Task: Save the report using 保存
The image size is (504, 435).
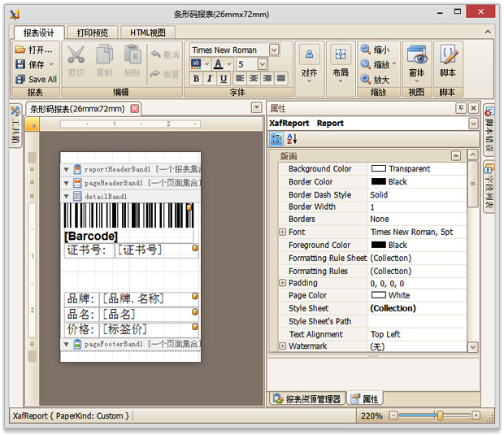Action: [34, 64]
